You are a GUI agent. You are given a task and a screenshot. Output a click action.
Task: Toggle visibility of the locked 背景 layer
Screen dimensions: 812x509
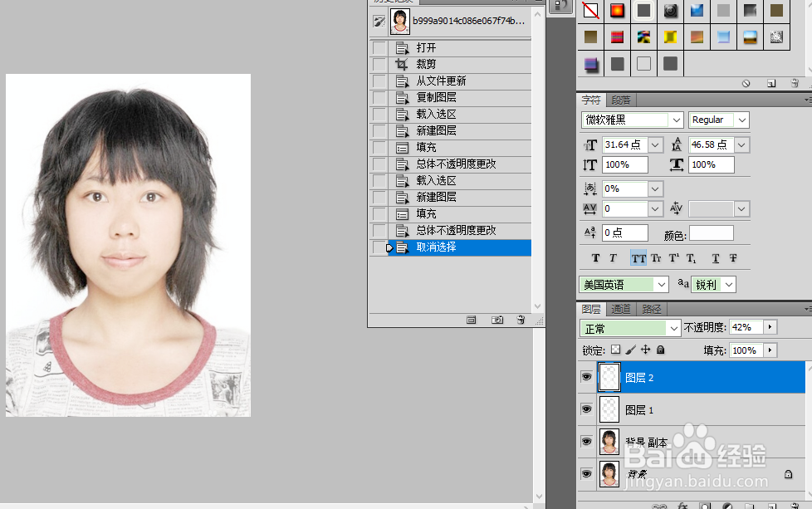[x=586, y=474]
